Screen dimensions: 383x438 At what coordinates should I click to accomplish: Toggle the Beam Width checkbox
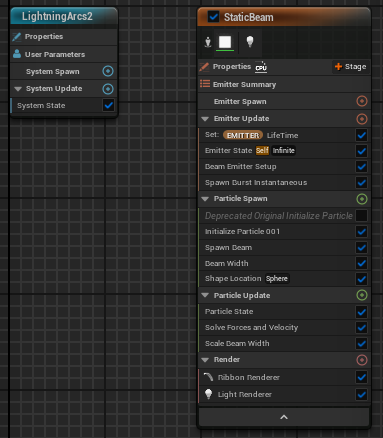tap(361, 263)
